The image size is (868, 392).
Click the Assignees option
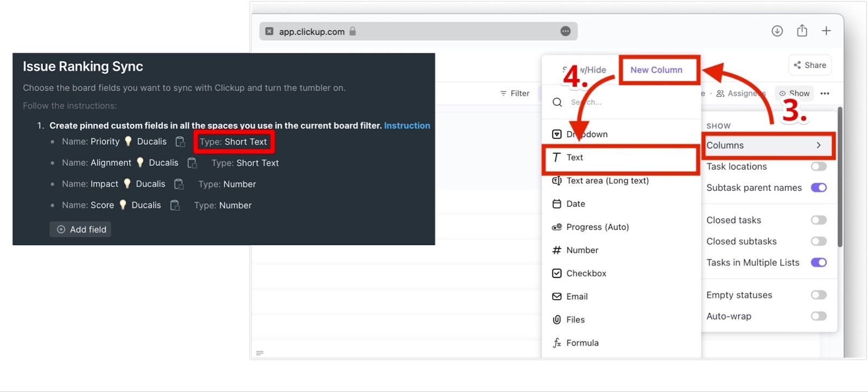point(741,93)
